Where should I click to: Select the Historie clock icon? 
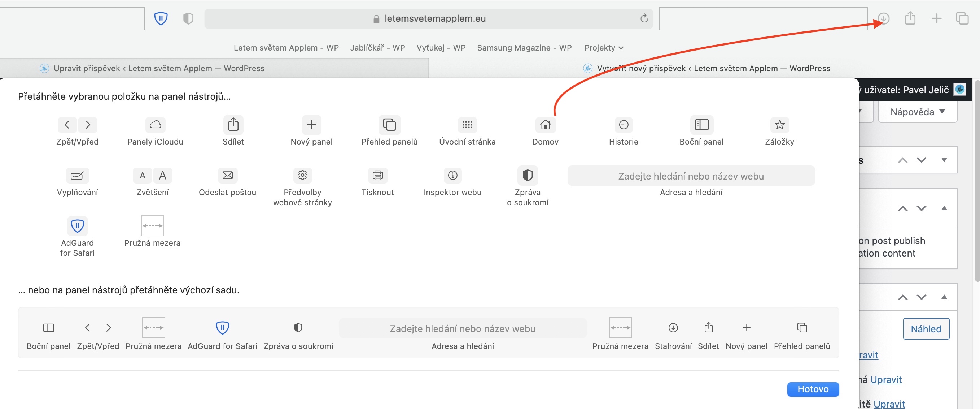[623, 125]
